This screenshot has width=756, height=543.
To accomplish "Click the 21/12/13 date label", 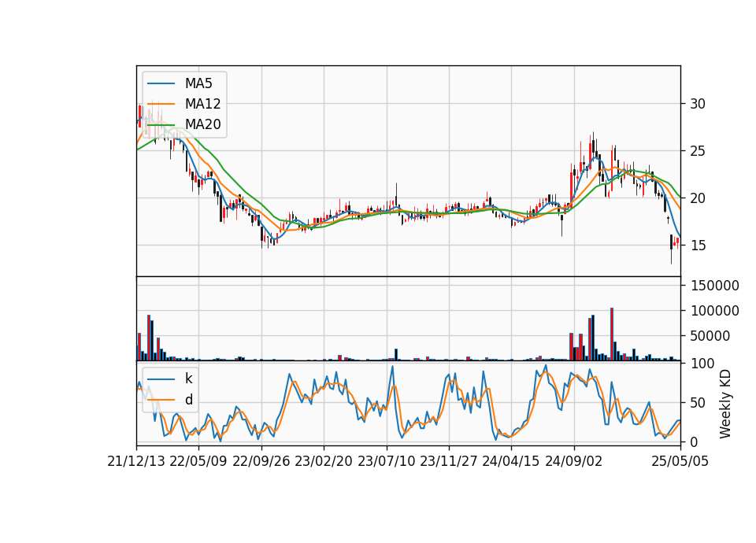I will tap(136, 461).
